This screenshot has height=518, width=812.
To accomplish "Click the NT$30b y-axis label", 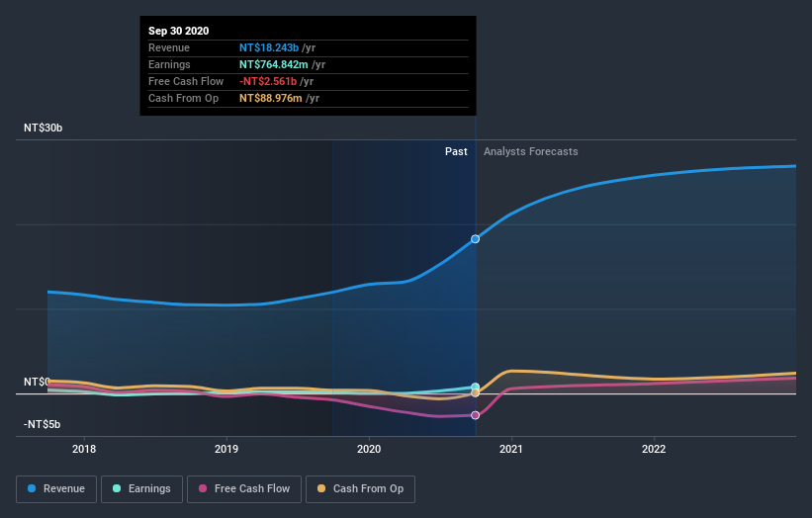I will [43, 128].
